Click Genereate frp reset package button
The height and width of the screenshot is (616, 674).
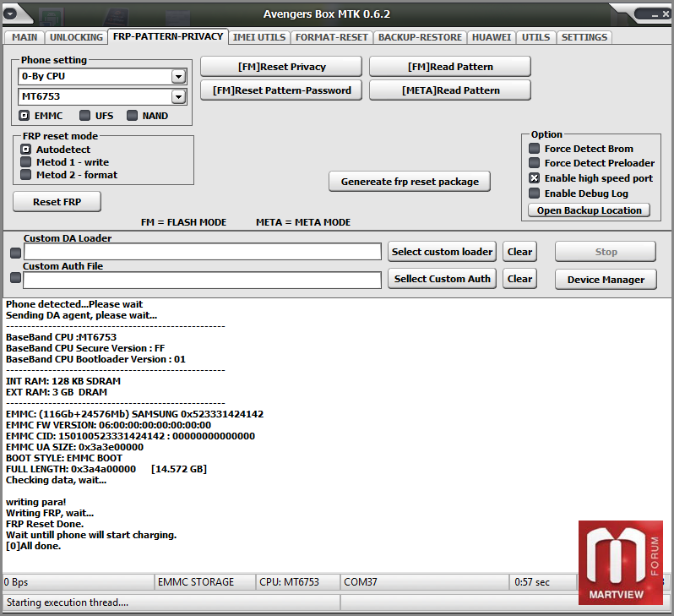pyautogui.click(x=409, y=182)
